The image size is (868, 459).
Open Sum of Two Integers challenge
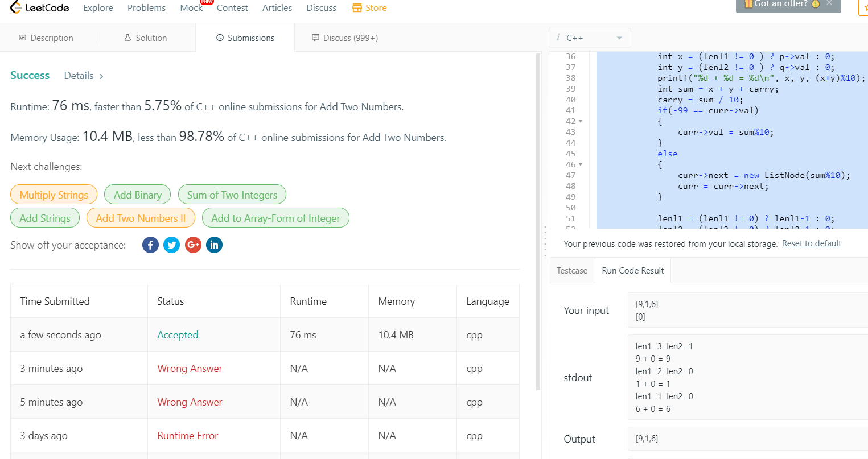[x=232, y=195]
